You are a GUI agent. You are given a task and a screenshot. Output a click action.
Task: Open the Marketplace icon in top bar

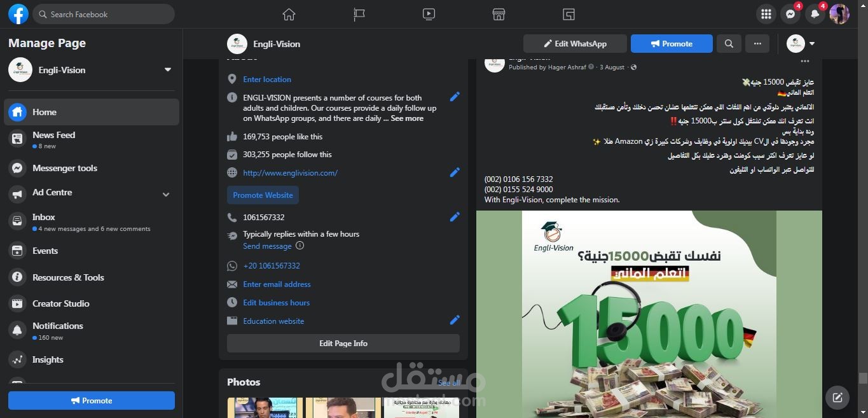tap(499, 14)
